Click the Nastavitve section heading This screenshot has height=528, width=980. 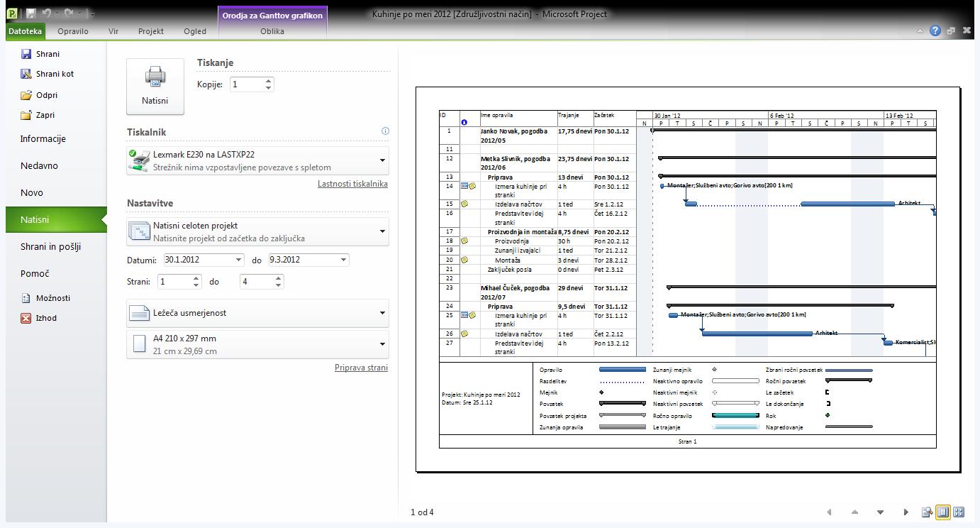[150, 204]
